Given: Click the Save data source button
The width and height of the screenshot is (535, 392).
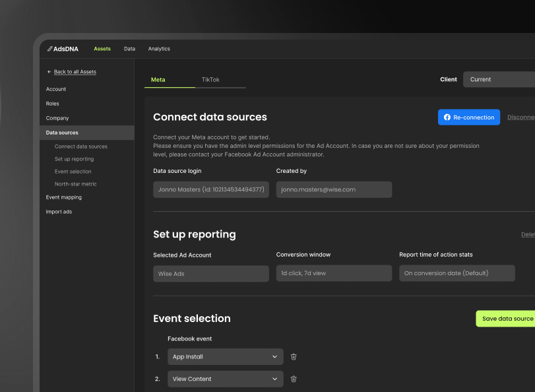Looking at the screenshot, I should pyautogui.click(x=505, y=319).
